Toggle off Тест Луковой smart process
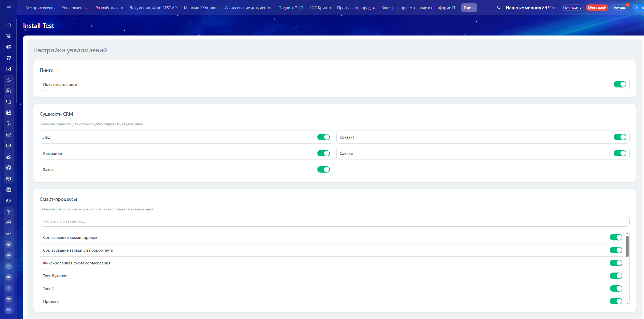Viewport: 644px width, 319px height. point(616,276)
